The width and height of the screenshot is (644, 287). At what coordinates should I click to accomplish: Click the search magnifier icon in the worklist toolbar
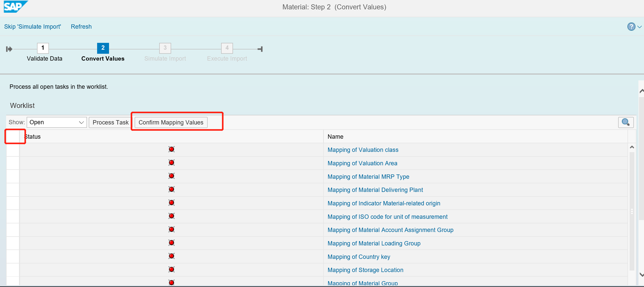[x=626, y=122]
